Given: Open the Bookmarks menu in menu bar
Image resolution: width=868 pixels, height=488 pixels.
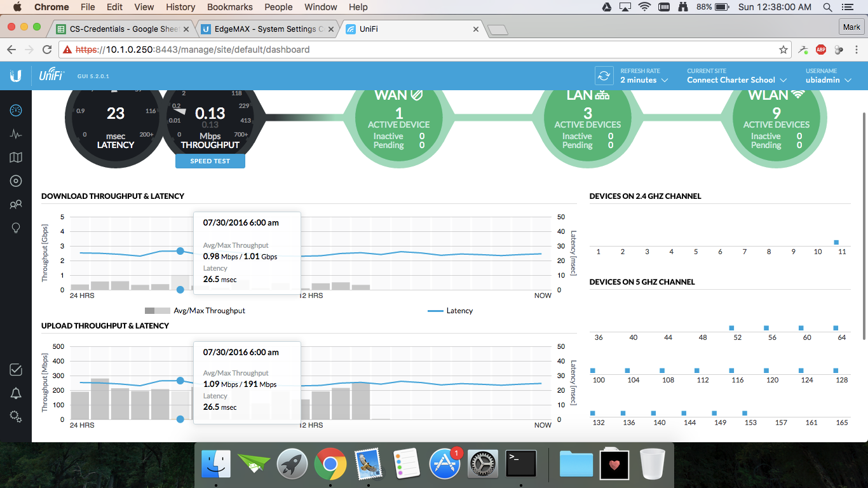Looking at the screenshot, I should point(229,7).
